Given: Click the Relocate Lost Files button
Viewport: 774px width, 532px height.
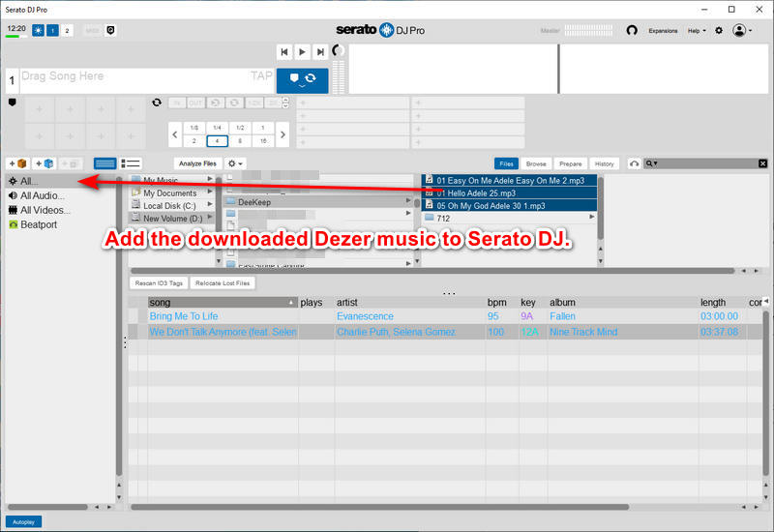Looking at the screenshot, I should [223, 283].
